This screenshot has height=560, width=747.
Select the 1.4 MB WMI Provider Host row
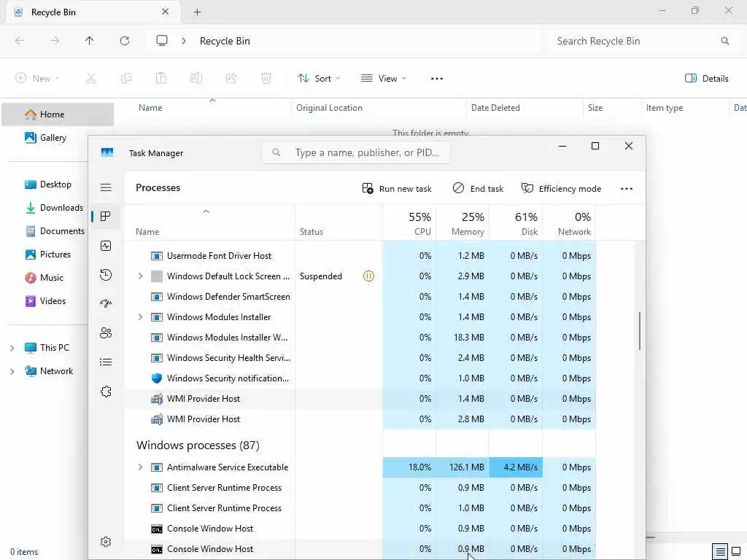360,399
